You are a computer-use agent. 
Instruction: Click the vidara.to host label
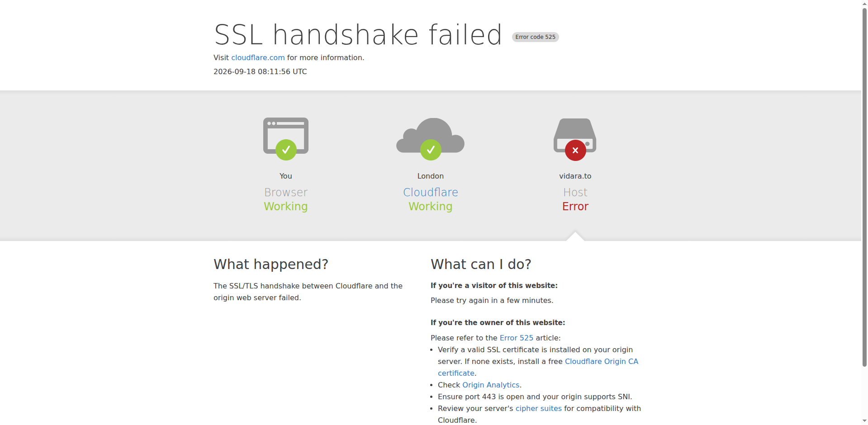[575, 176]
